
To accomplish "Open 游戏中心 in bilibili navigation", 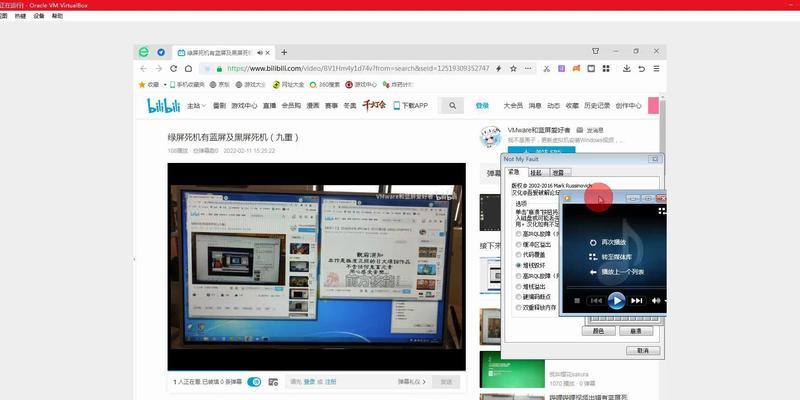I will 244,106.
